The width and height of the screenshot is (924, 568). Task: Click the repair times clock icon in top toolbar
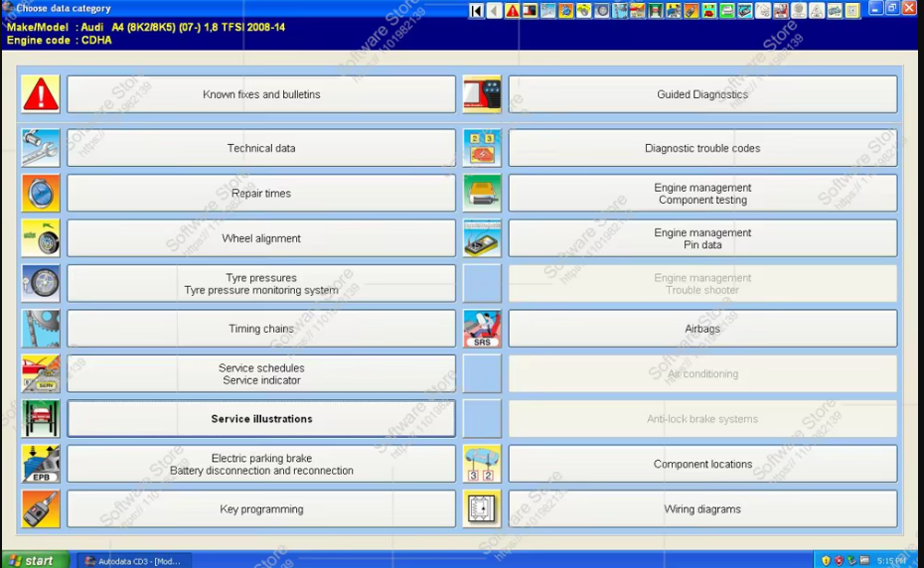pos(566,11)
